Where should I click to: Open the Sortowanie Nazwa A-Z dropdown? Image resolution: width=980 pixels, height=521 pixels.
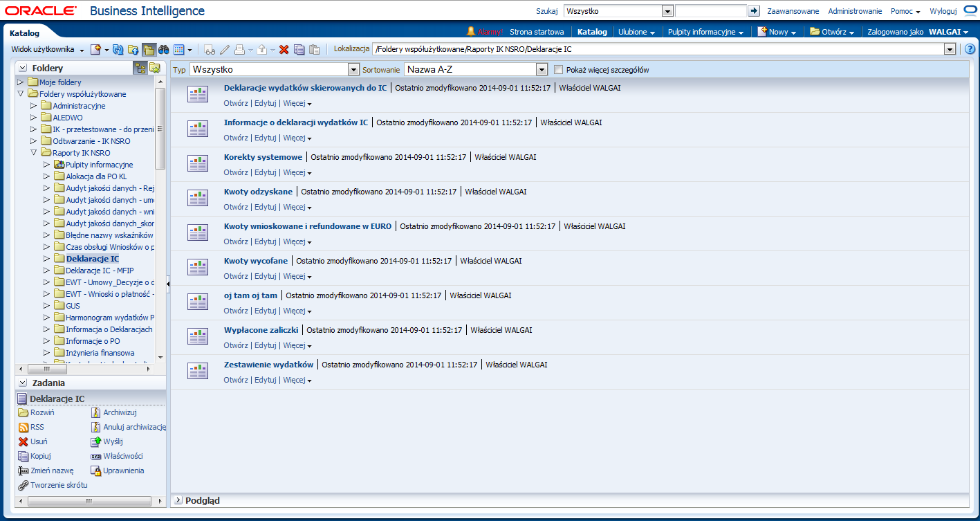(542, 70)
